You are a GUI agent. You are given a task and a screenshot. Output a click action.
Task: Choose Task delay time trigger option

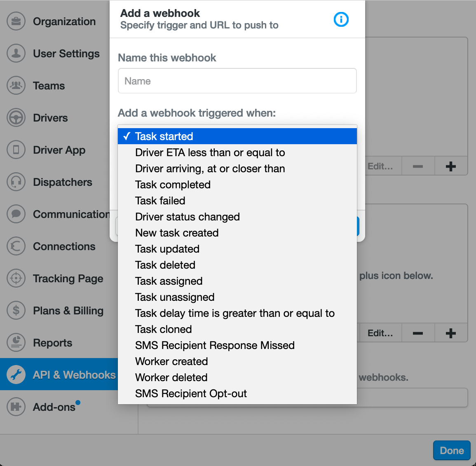click(x=237, y=313)
